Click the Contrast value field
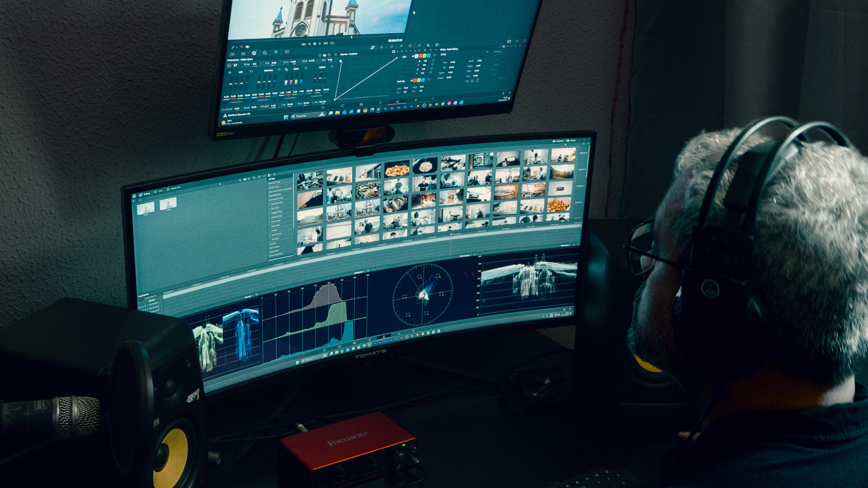 click(x=293, y=62)
